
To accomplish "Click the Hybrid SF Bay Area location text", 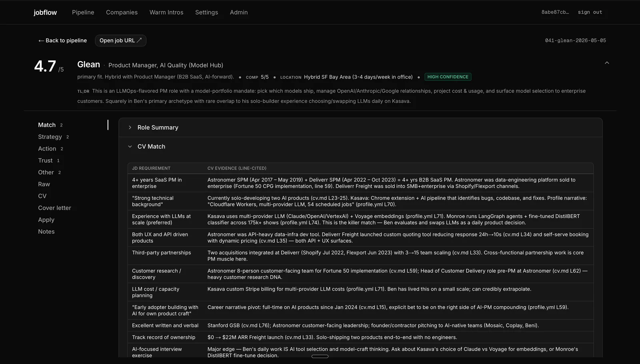I will click(358, 77).
